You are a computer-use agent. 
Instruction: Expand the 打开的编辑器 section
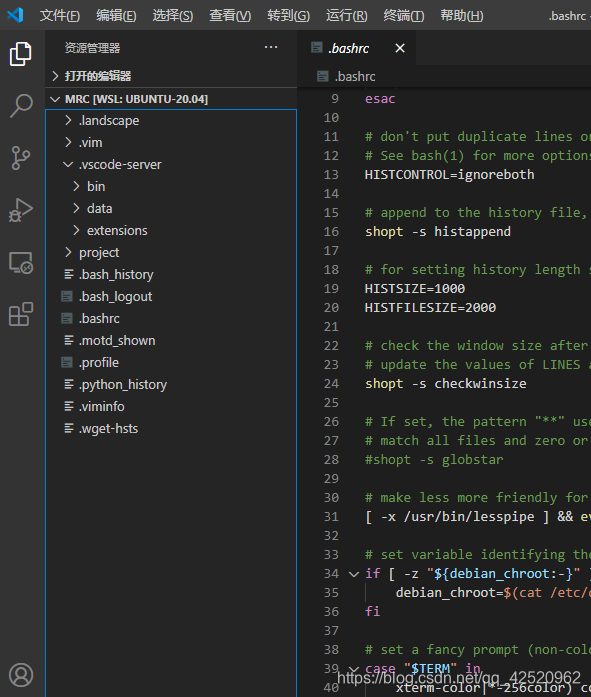[x=171, y=76]
